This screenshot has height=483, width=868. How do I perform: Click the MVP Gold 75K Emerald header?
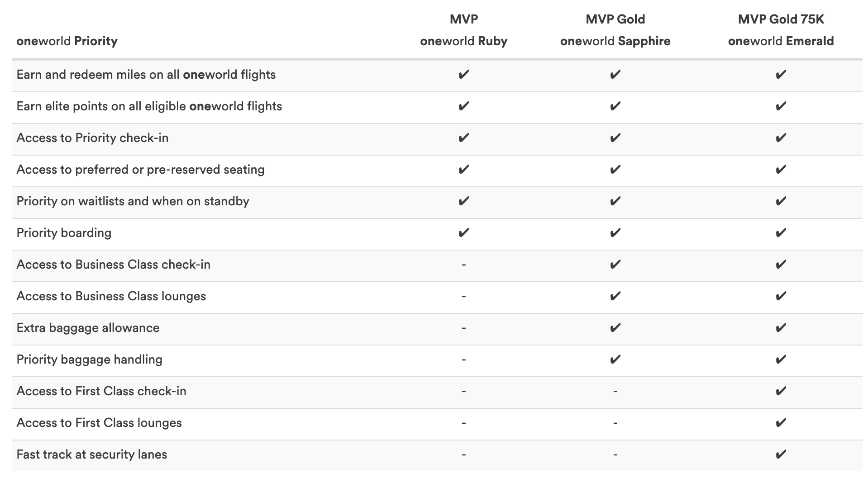pyautogui.click(x=781, y=30)
